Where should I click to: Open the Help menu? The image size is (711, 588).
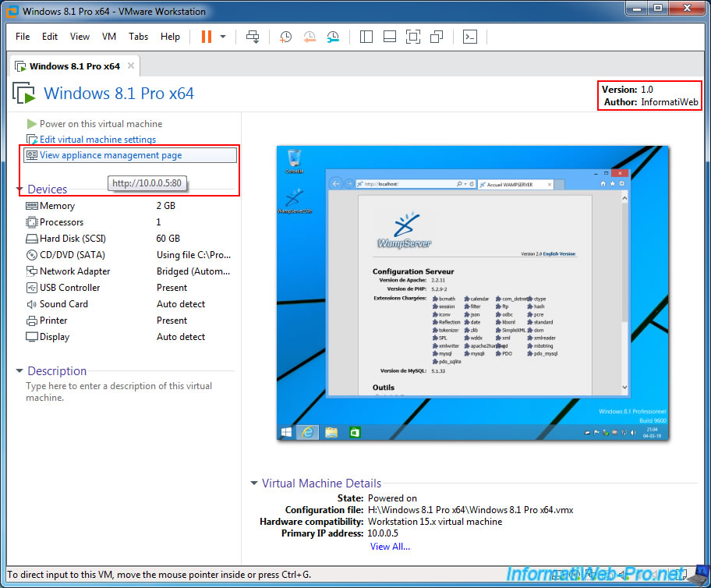pyautogui.click(x=170, y=37)
